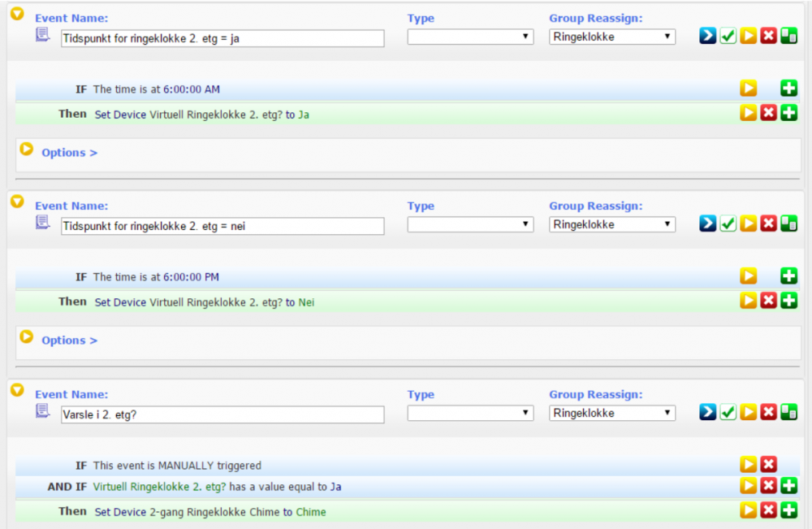Image resolution: width=812 pixels, height=529 pixels.
Task: Add action after 'Set Device ... Chime to Chime'
Action: tap(788, 511)
